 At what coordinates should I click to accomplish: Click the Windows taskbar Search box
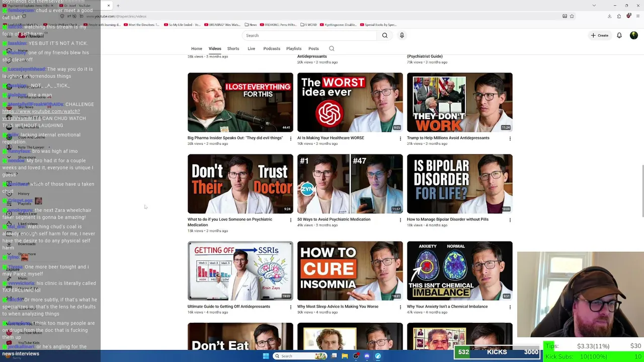click(300, 356)
